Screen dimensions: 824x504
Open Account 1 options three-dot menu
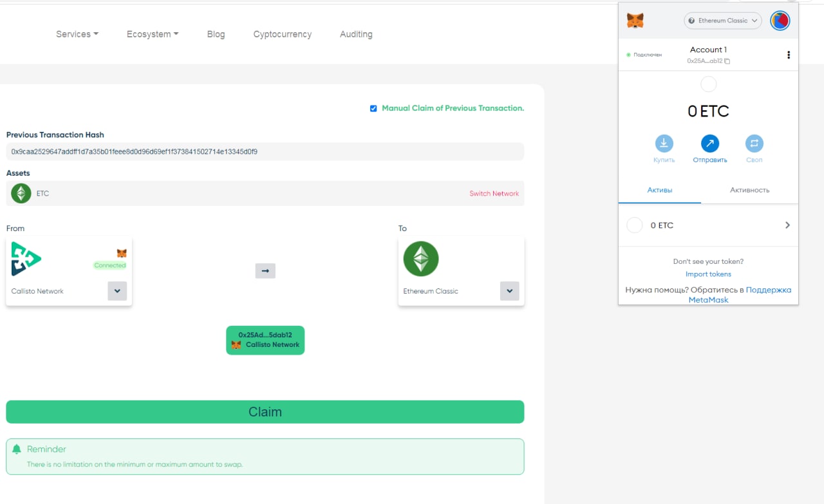click(789, 55)
